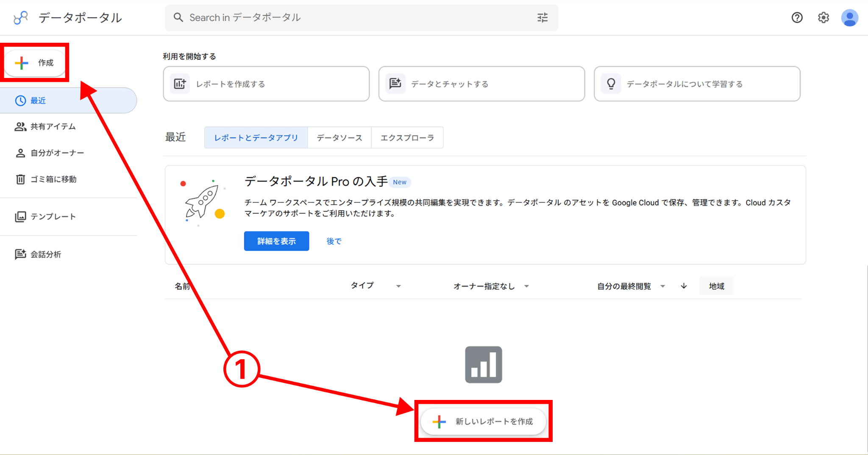Switch to the エクスプローラ tab
Viewport: 868px width, 455px height.
[407, 138]
